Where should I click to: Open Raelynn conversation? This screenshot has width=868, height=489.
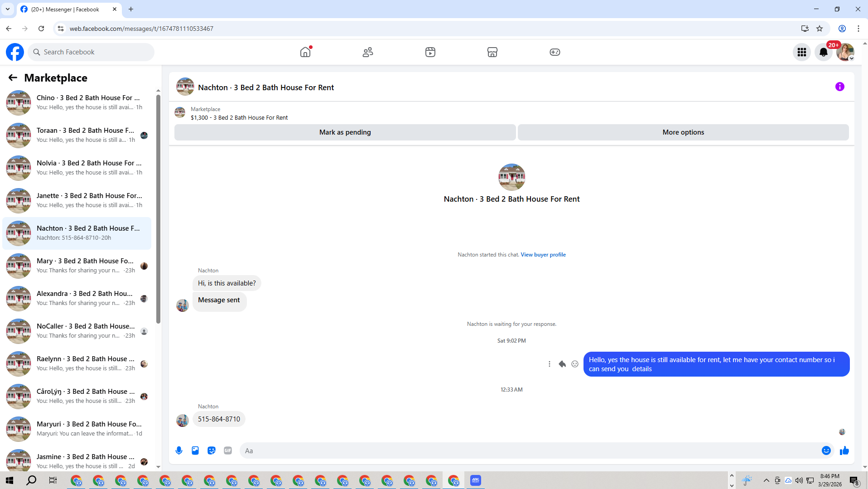[77, 363]
